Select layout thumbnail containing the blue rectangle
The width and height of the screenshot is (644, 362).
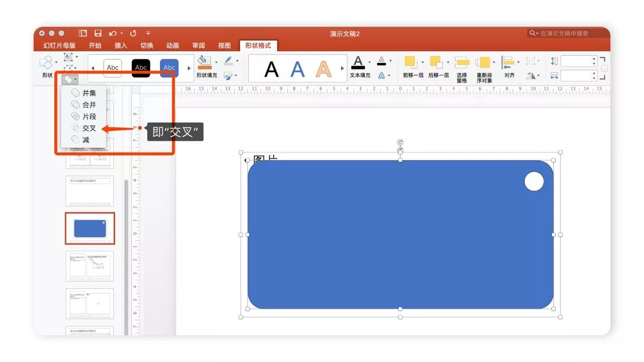point(90,228)
